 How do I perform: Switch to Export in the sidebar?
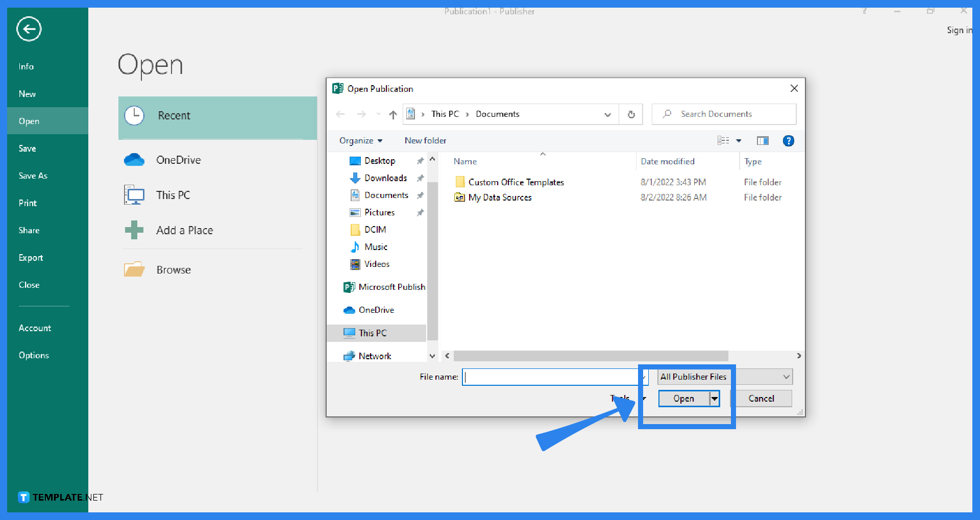31,258
